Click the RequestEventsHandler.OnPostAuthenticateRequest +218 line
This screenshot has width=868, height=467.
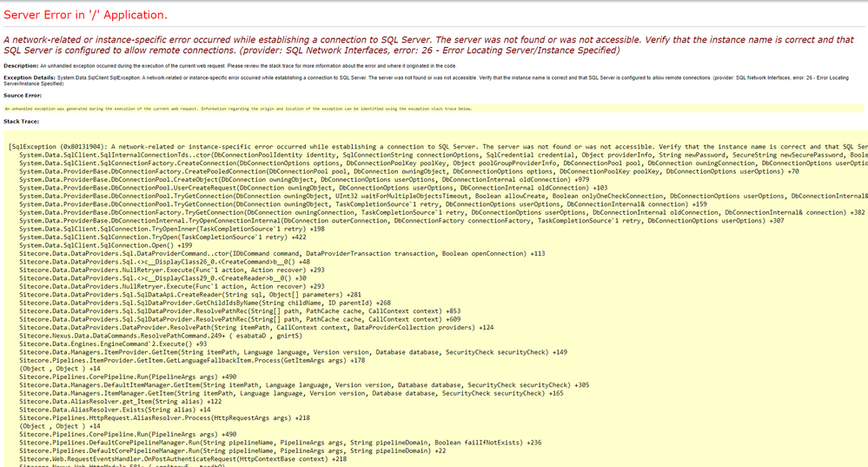click(182, 458)
